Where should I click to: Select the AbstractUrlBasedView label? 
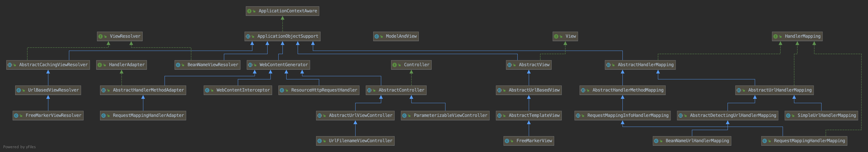(x=534, y=90)
